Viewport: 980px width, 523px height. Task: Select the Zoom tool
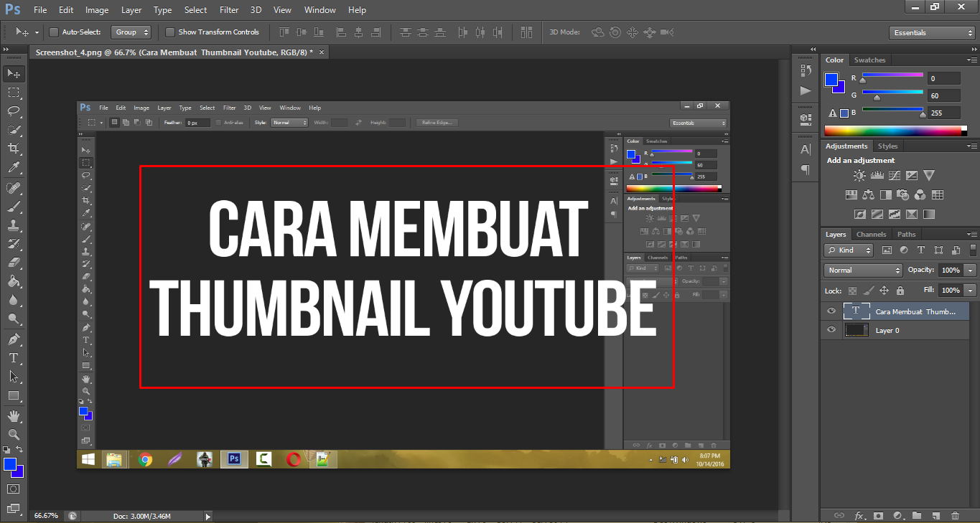pyautogui.click(x=13, y=434)
